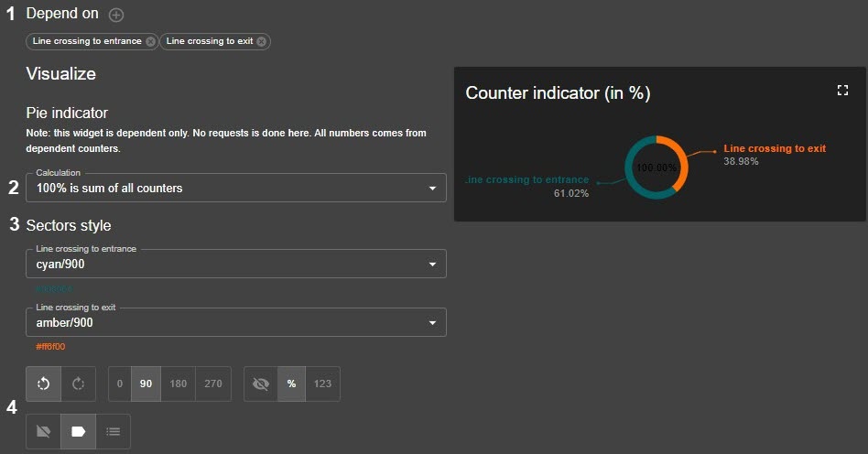The image size is (868, 454).
Task: Open the Calculation dropdown
Action: coord(236,188)
